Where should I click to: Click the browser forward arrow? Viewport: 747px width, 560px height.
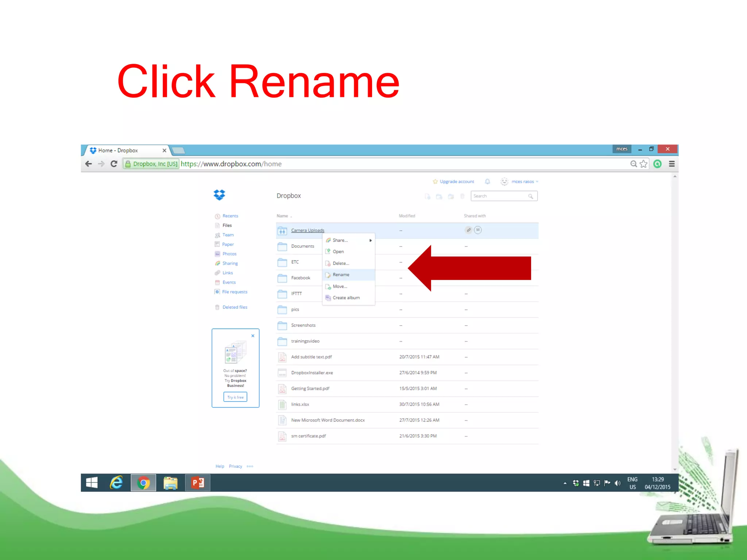pos(101,164)
